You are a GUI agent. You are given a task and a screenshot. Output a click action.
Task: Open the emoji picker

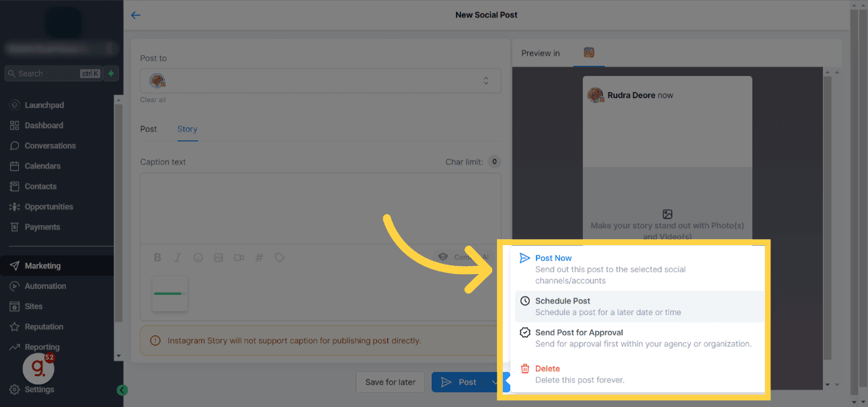(198, 257)
